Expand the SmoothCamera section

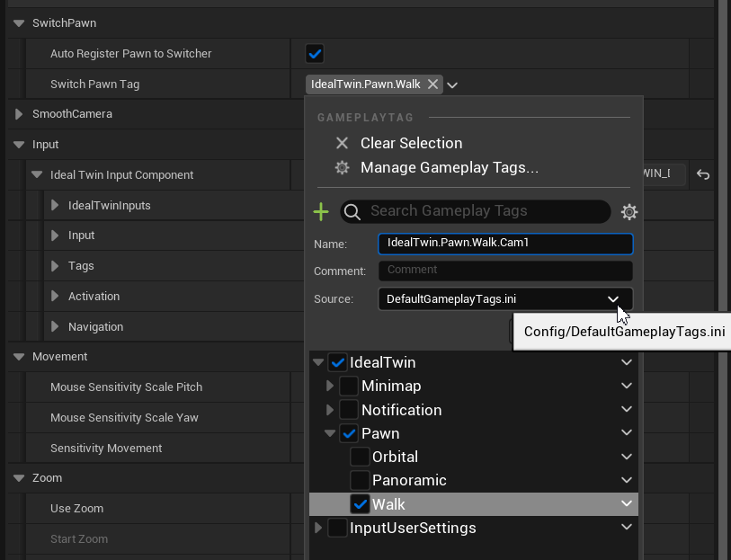click(20, 114)
